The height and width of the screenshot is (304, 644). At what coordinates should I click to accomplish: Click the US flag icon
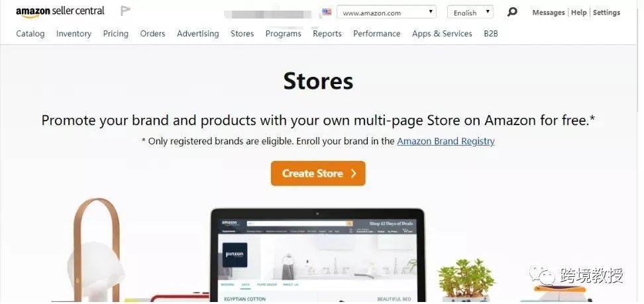[x=327, y=12]
